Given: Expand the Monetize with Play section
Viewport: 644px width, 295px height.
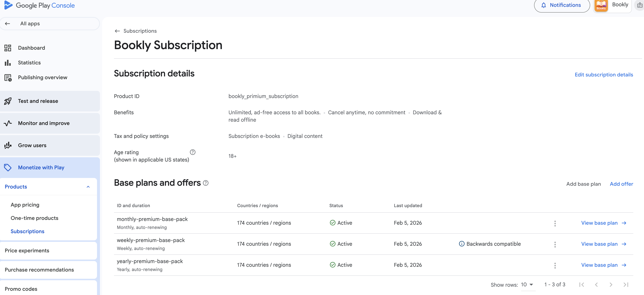Looking at the screenshot, I should pyautogui.click(x=50, y=167).
